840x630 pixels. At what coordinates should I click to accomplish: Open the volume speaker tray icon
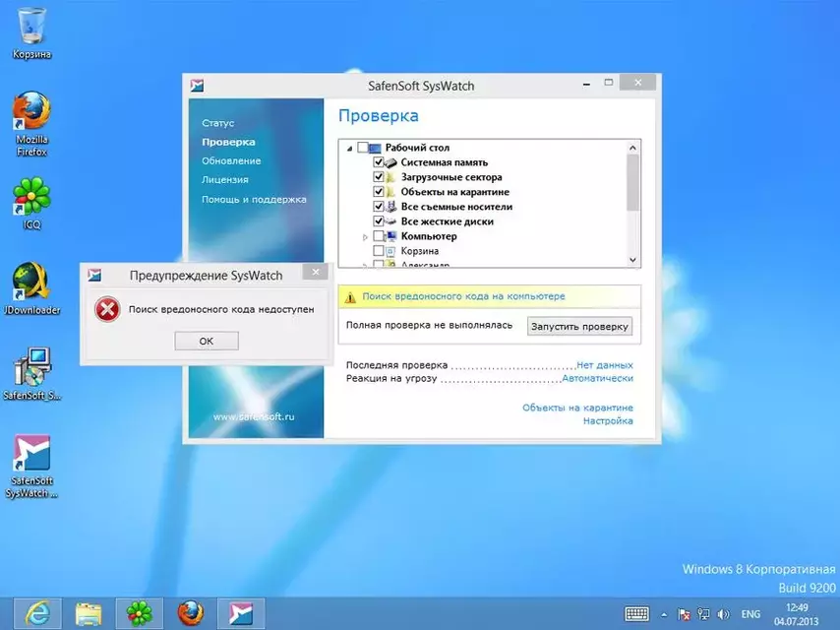click(723, 614)
